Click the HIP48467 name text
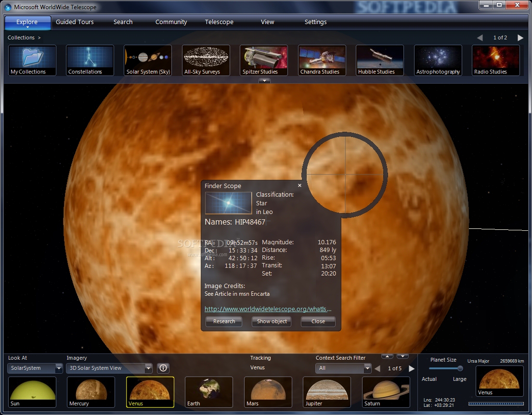 250,222
